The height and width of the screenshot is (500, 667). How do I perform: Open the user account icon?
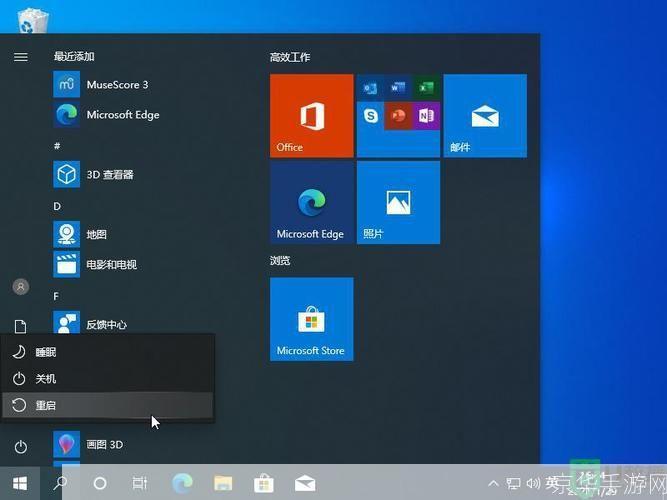pos(21,287)
